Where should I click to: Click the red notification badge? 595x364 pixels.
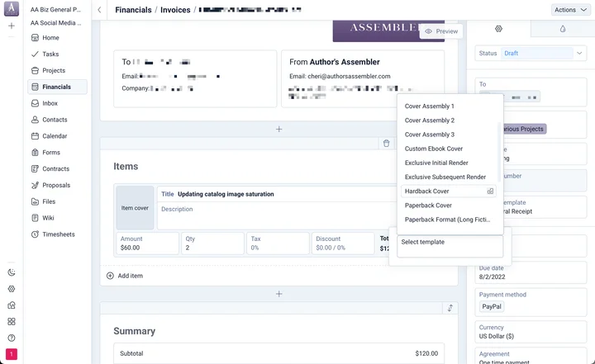[x=12, y=354]
